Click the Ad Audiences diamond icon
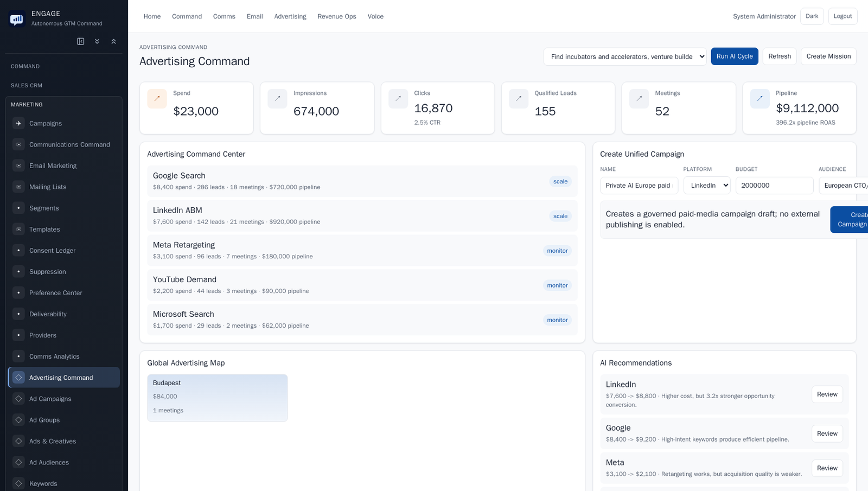The width and height of the screenshot is (868, 491). click(18, 462)
